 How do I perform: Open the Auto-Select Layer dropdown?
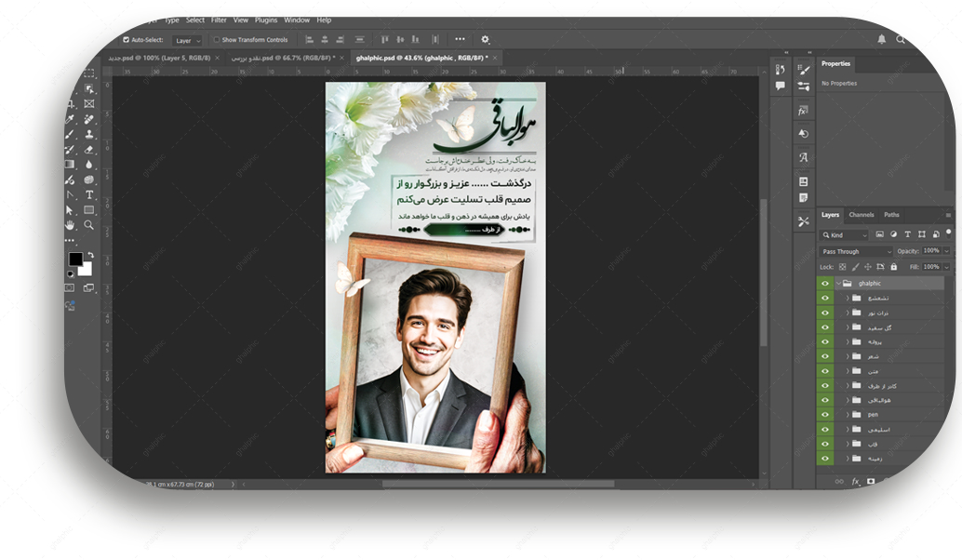point(187,41)
